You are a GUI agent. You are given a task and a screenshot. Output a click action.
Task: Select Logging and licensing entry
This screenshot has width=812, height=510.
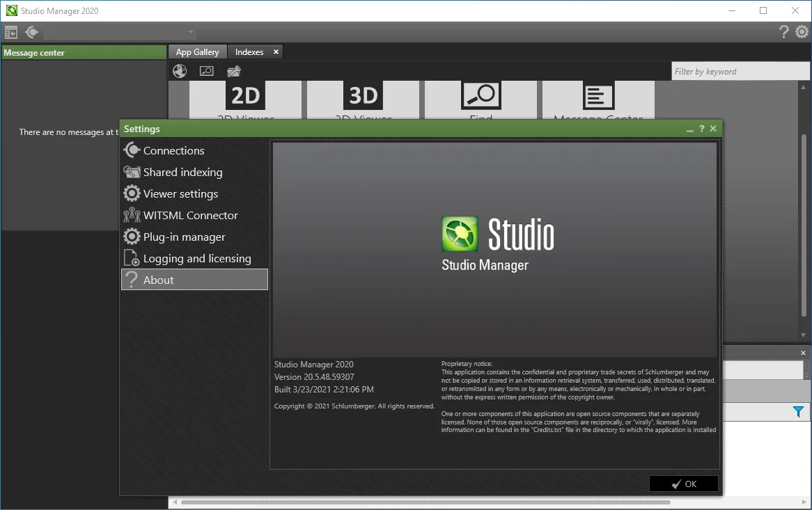tap(194, 259)
